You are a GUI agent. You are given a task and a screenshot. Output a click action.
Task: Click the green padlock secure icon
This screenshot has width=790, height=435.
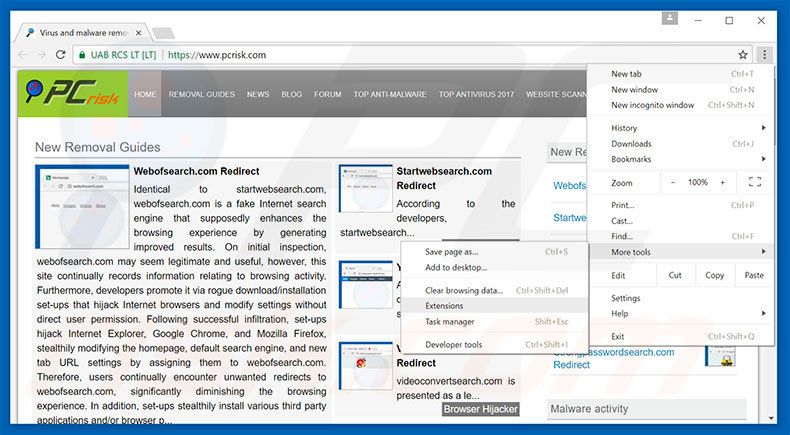click(82, 54)
